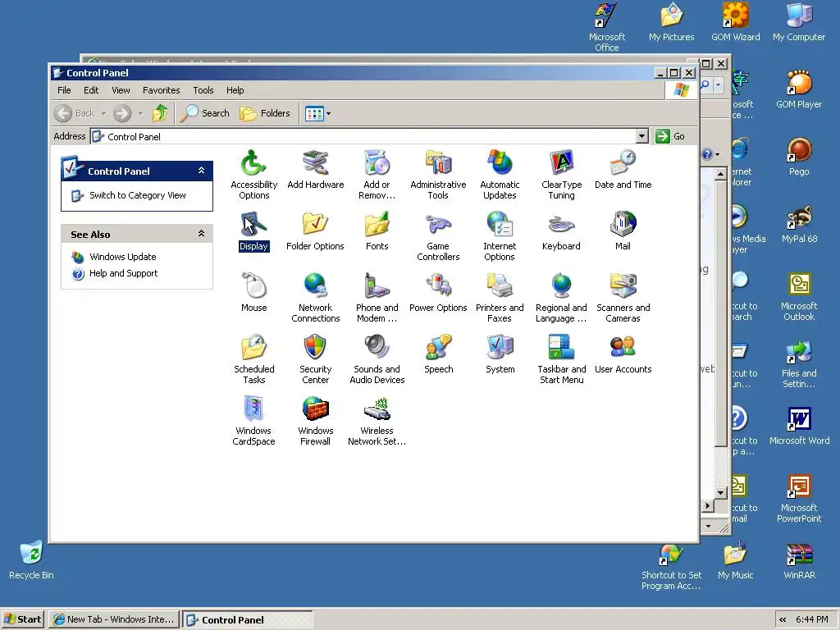Open ClearType Tuning icon
The width and height of the screenshot is (840, 630).
point(561,175)
